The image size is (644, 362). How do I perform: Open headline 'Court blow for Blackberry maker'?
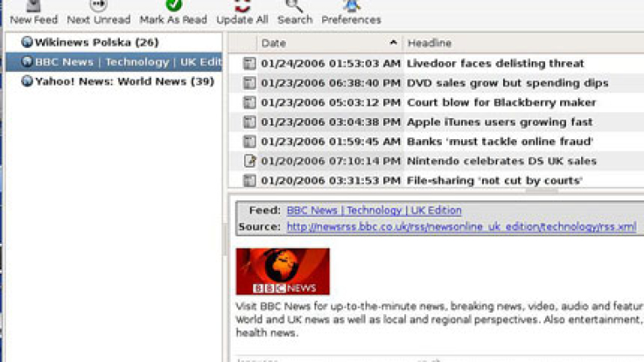click(x=501, y=102)
